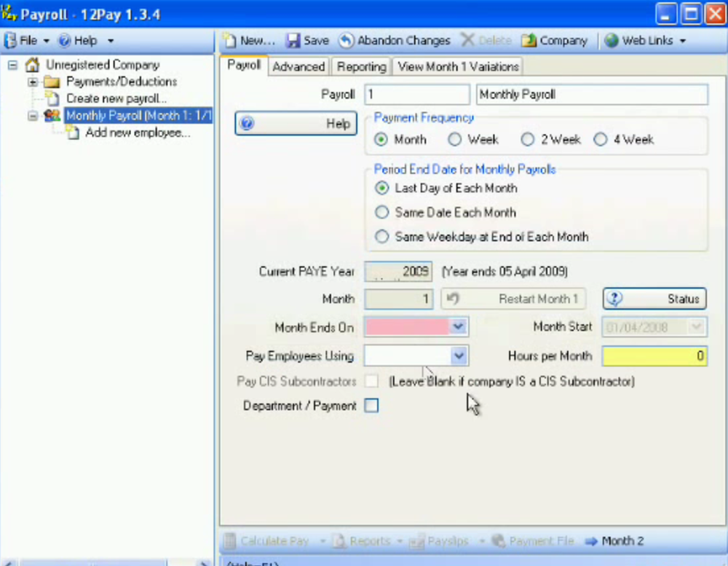Select 2 Week payment frequency
This screenshot has height=566, width=728.
(x=527, y=139)
